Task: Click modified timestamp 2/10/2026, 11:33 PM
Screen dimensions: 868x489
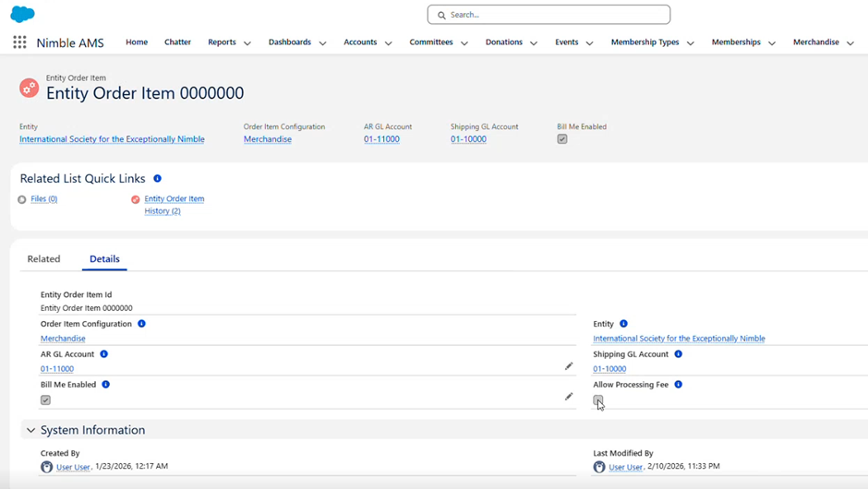Action: click(683, 466)
